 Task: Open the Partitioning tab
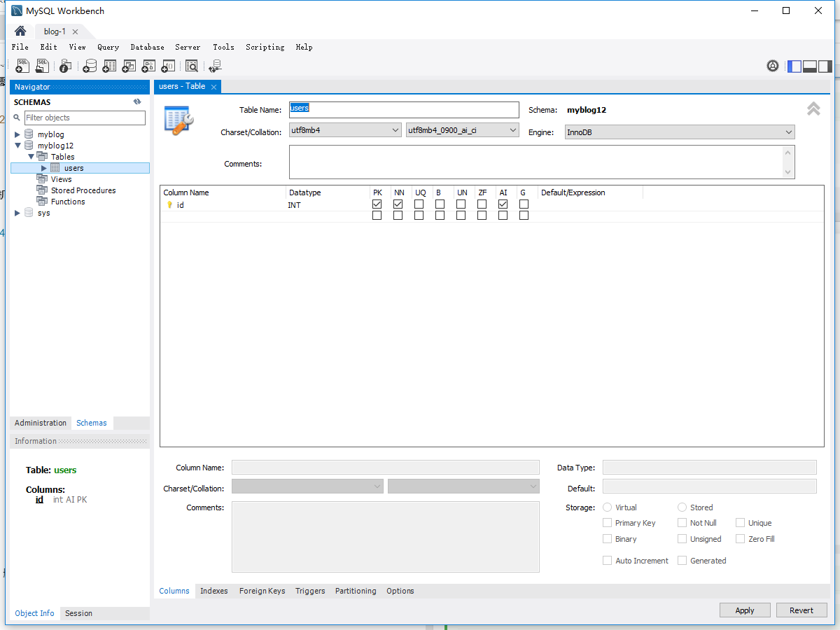click(x=356, y=591)
